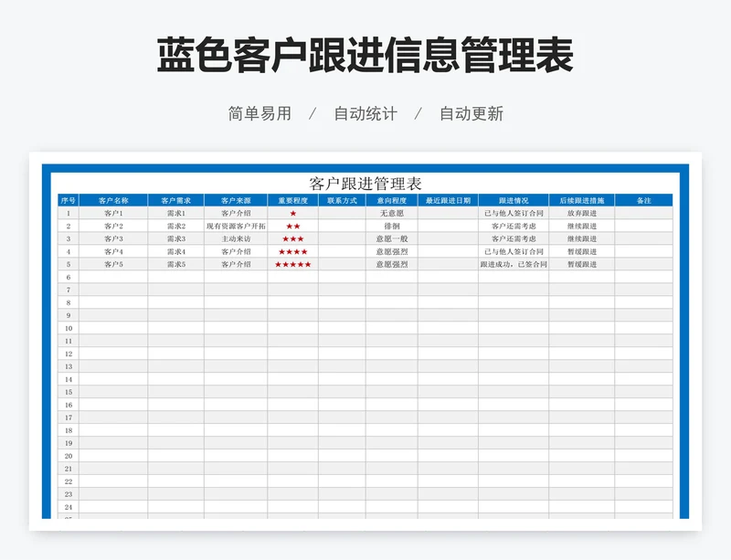
Task: Select the 徘徊 cell
Action: click(x=392, y=227)
